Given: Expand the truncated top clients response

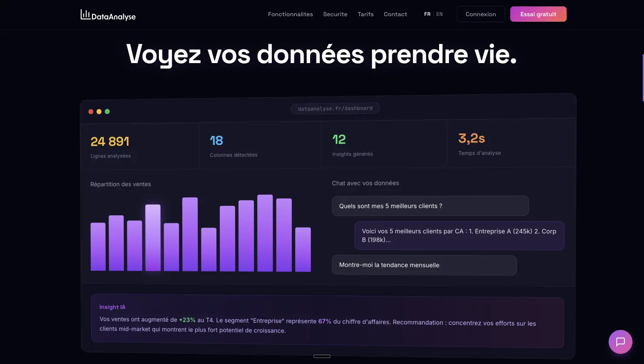Looking at the screenshot, I should 459,235.
